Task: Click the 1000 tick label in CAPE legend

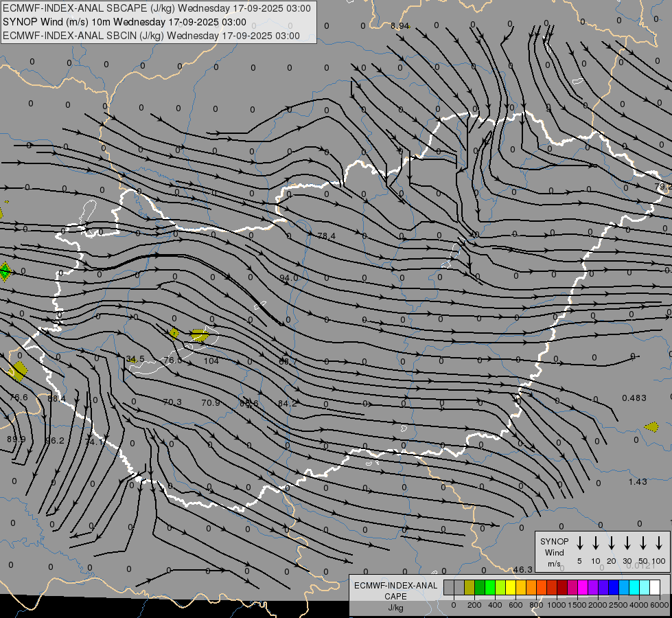Action: click(x=557, y=605)
